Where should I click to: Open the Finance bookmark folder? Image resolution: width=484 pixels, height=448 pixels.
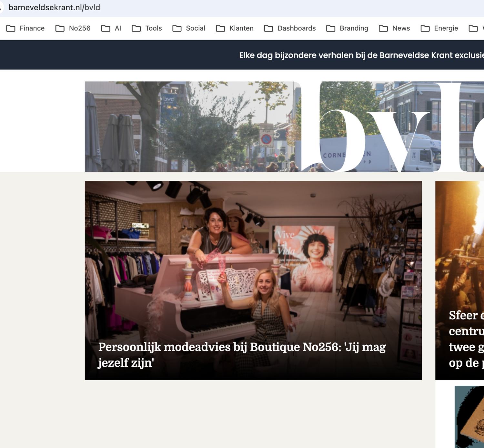tap(25, 28)
